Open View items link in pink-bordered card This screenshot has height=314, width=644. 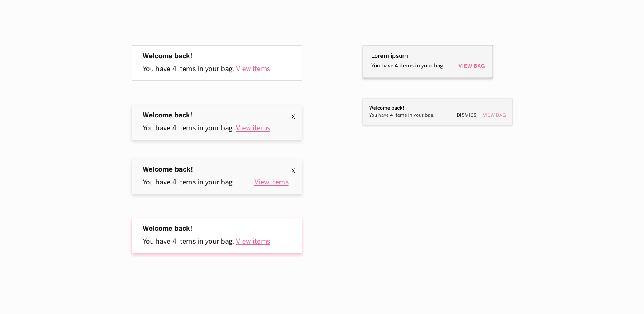tap(253, 241)
